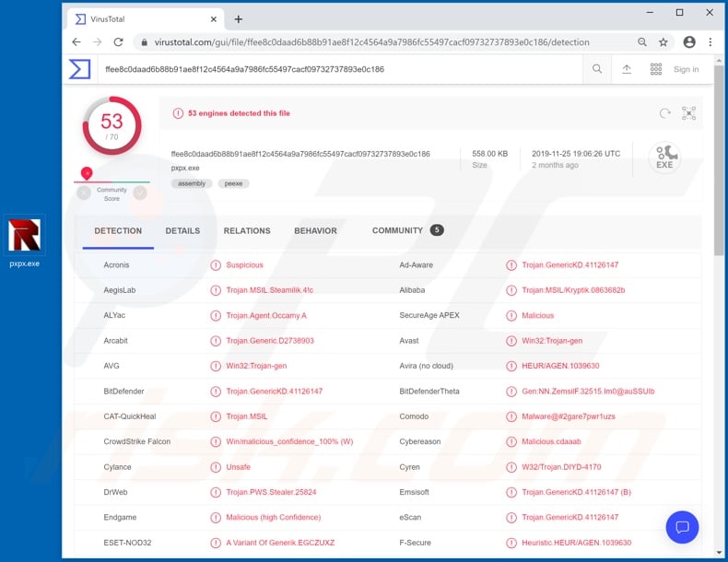The width and height of the screenshot is (728, 562).
Task: Click the scrollbar down arrow
Action: (719, 552)
